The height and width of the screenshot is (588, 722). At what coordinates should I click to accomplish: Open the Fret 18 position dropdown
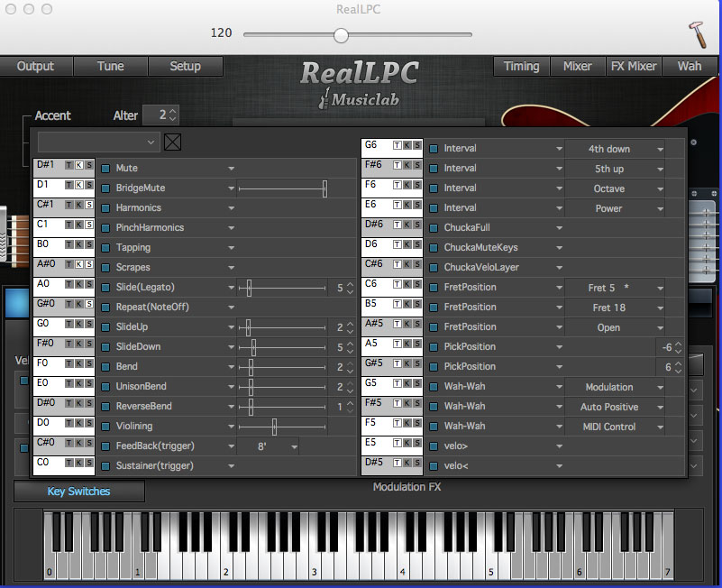(615, 308)
